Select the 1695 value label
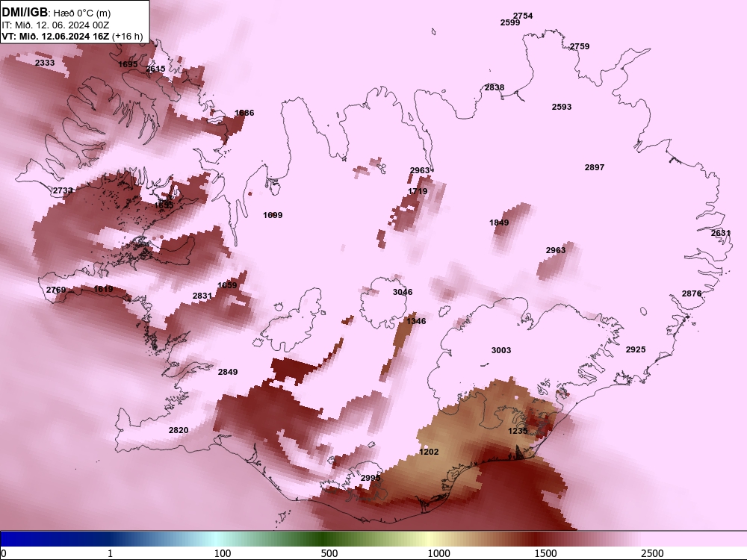The height and width of the screenshot is (560, 747). (128, 64)
